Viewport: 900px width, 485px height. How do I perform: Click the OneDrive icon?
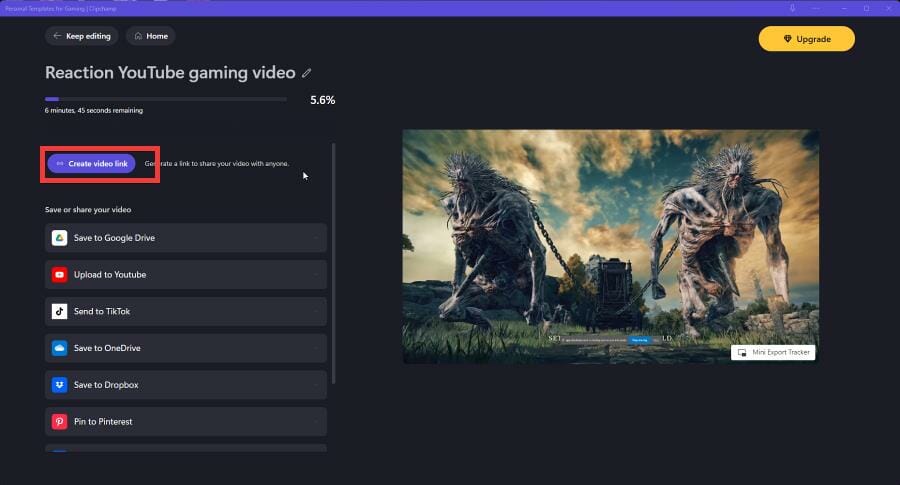[x=60, y=348]
